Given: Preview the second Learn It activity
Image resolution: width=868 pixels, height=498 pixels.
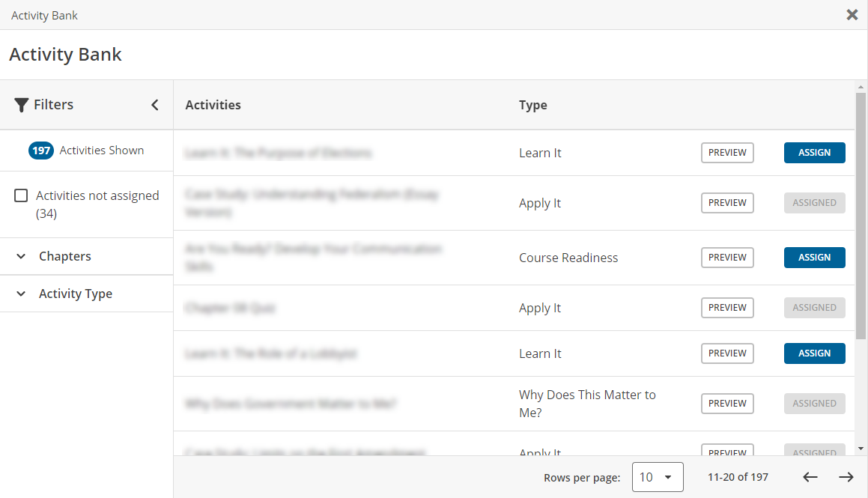Looking at the screenshot, I should (x=727, y=353).
